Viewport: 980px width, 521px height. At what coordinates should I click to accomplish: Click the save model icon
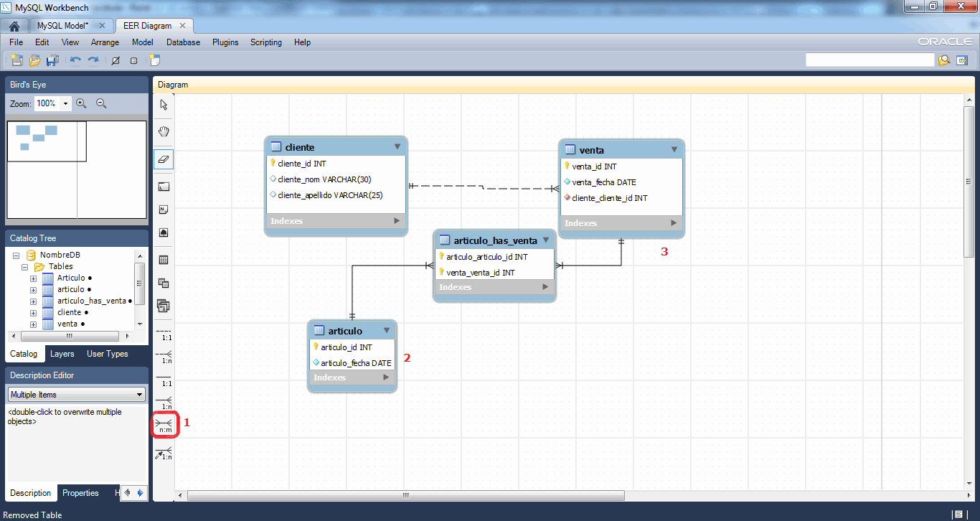[52, 60]
